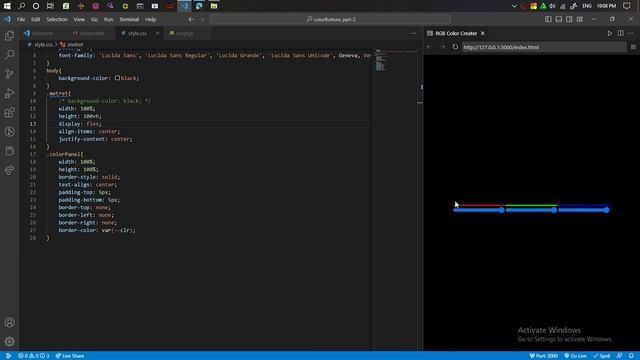
Task: Click the black color swatch on line 7
Action: tap(117, 78)
